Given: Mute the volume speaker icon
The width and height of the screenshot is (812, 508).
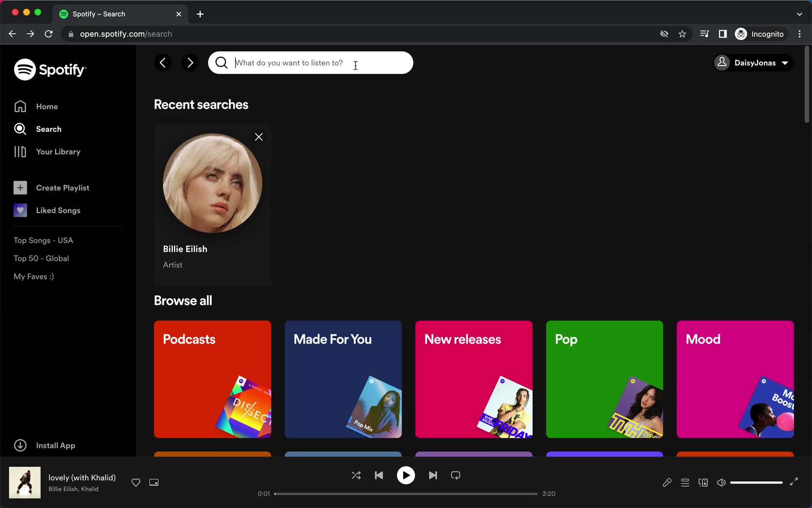Looking at the screenshot, I should (721, 482).
